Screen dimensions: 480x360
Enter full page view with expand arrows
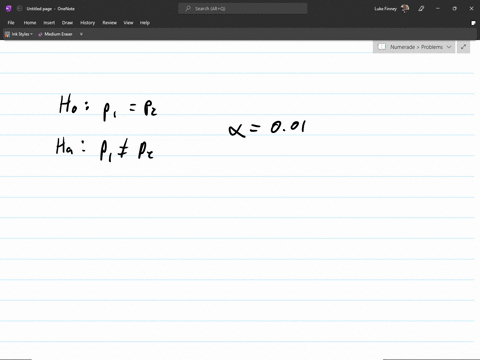(463, 47)
